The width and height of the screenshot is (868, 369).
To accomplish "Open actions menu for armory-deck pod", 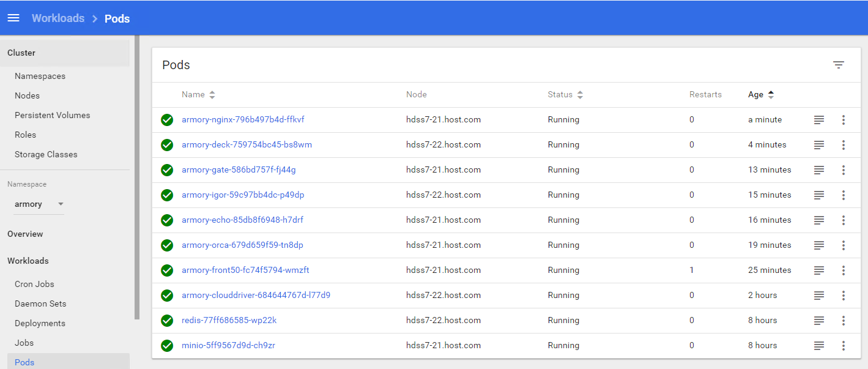I will pos(844,145).
